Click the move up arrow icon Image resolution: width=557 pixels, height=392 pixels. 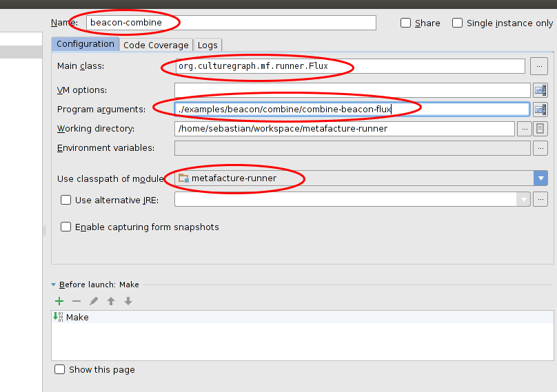[111, 301]
